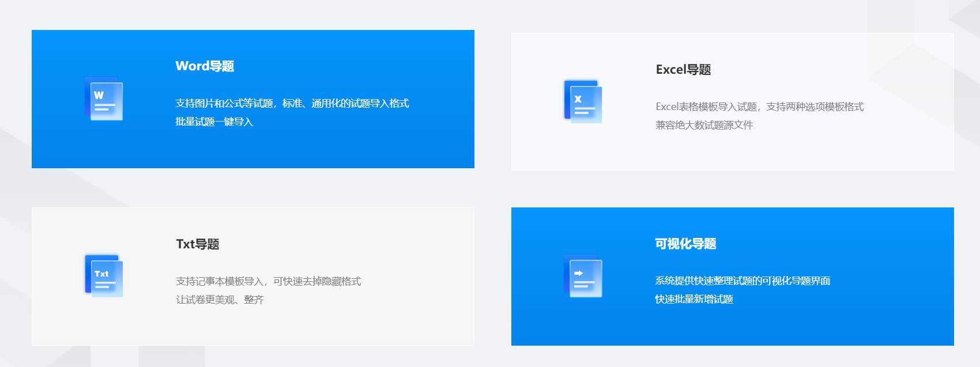Viewport: 980px width, 367px height.
Task: Click the Word document icon
Action: [x=104, y=99]
